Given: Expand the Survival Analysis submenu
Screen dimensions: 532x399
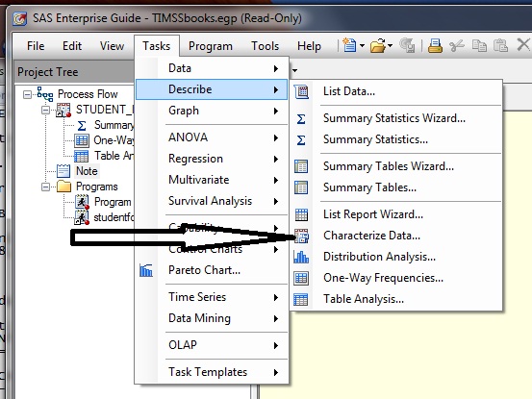Looking at the screenshot, I should pyautogui.click(x=212, y=201).
